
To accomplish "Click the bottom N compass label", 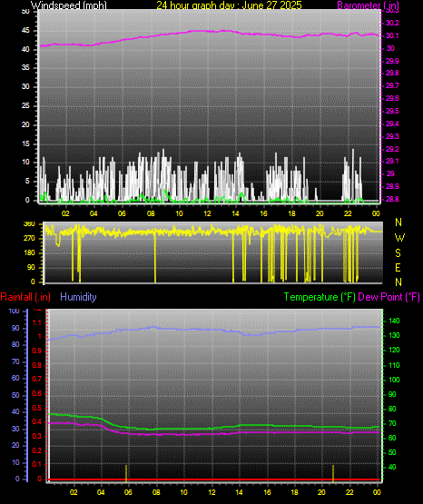I will pos(398,282).
